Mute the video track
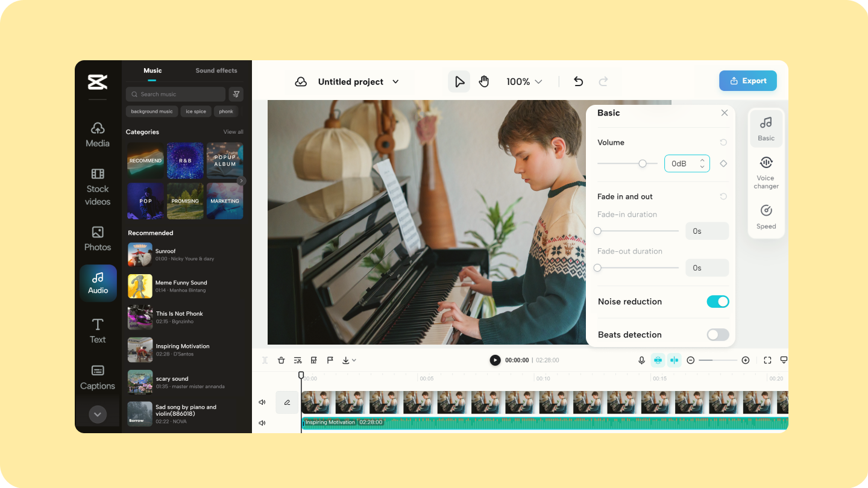The height and width of the screenshot is (488, 868). point(262,402)
